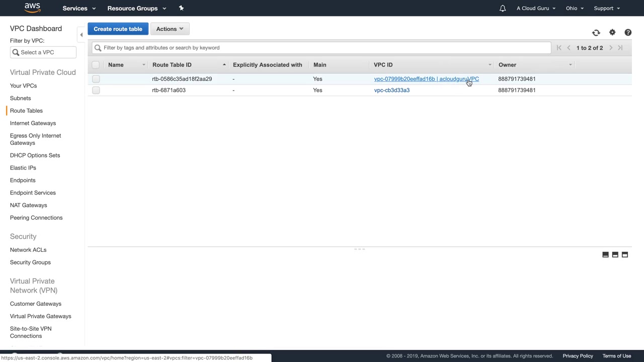Open the notifications bell
The image size is (644, 362).
point(502,8)
